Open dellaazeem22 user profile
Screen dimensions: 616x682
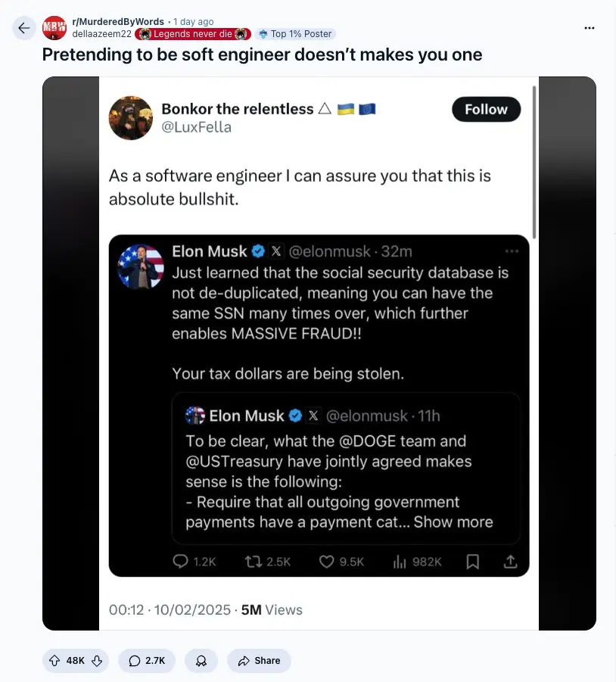pos(101,33)
